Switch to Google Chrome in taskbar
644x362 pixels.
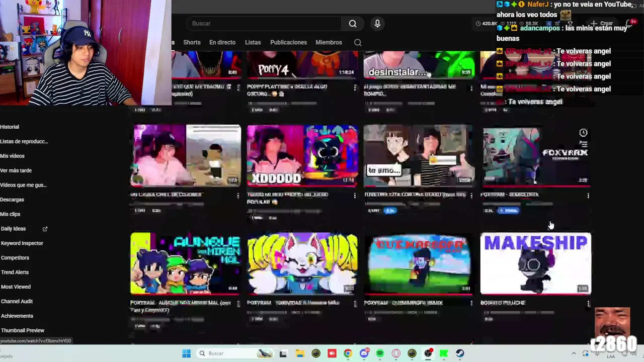(x=348, y=353)
